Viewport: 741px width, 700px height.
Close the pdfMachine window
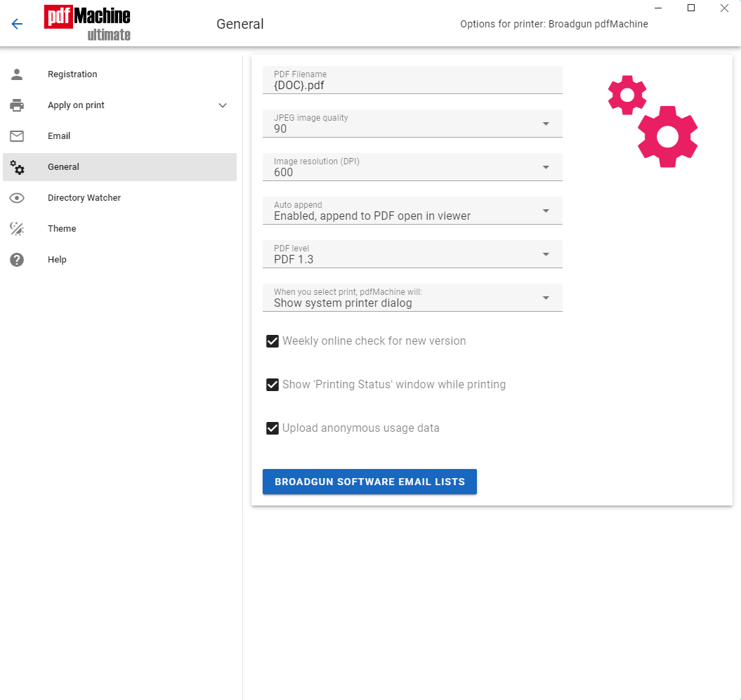click(724, 8)
